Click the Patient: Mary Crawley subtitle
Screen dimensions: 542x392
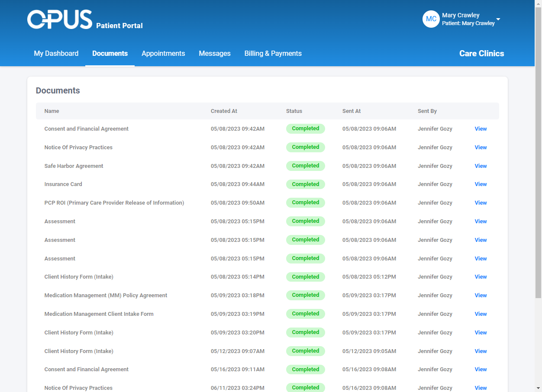468,23
